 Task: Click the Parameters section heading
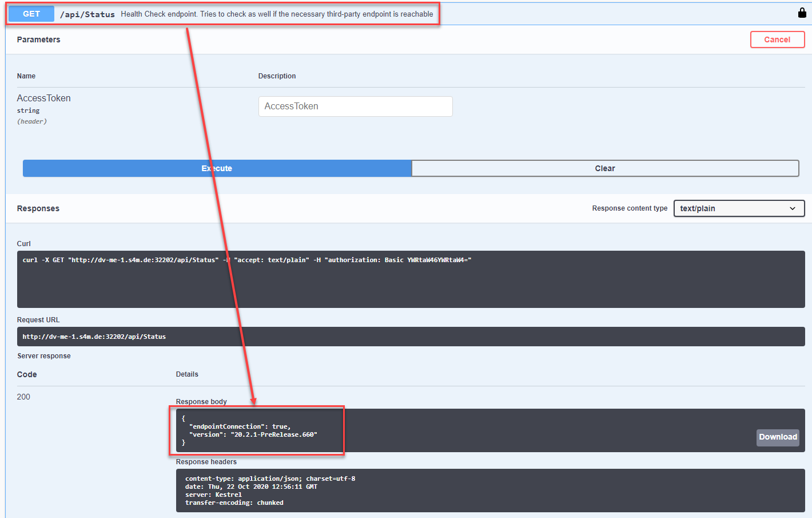[38, 39]
